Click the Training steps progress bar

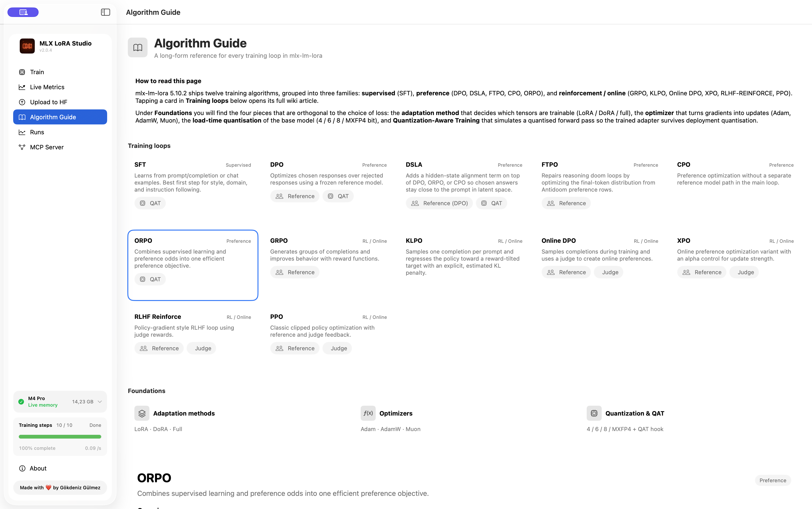pos(60,437)
